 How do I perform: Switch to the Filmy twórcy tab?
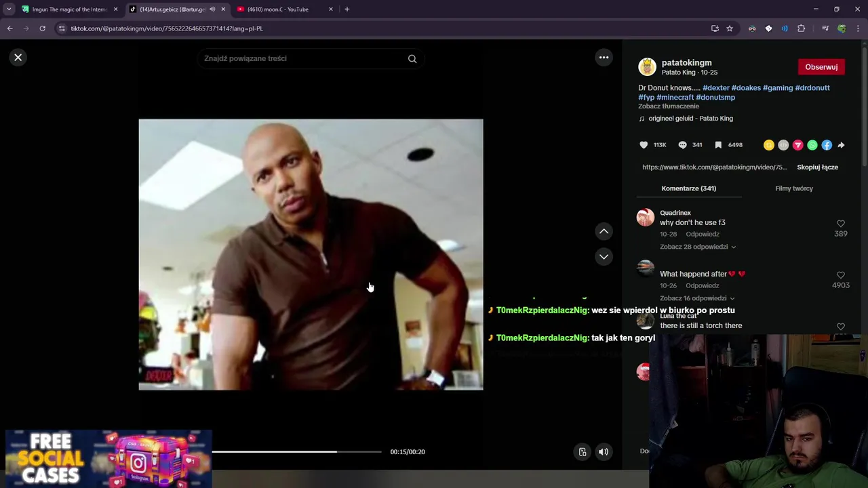coord(794,188)
